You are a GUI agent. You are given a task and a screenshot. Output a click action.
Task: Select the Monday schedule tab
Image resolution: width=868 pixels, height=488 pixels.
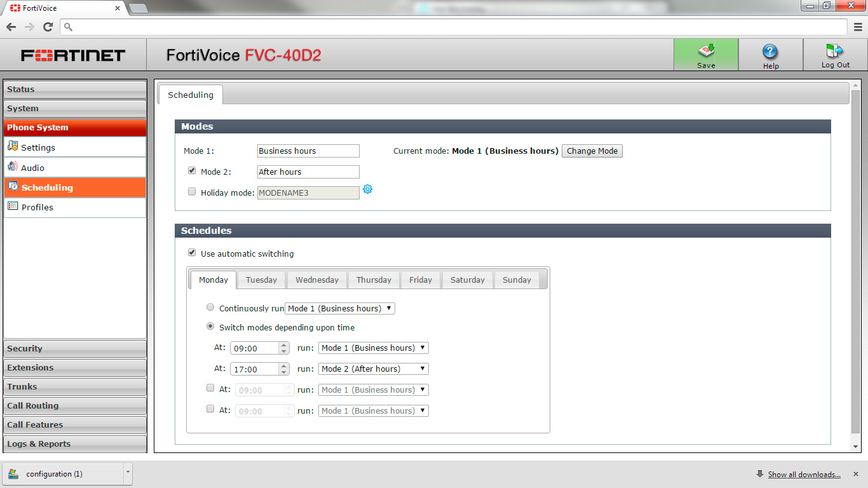[214, 280]
